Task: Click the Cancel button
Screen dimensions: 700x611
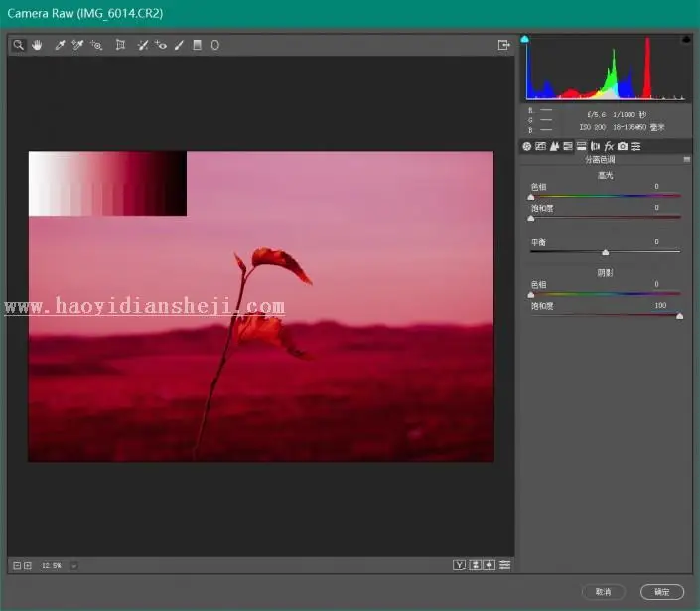Action: tap(603, 592)
